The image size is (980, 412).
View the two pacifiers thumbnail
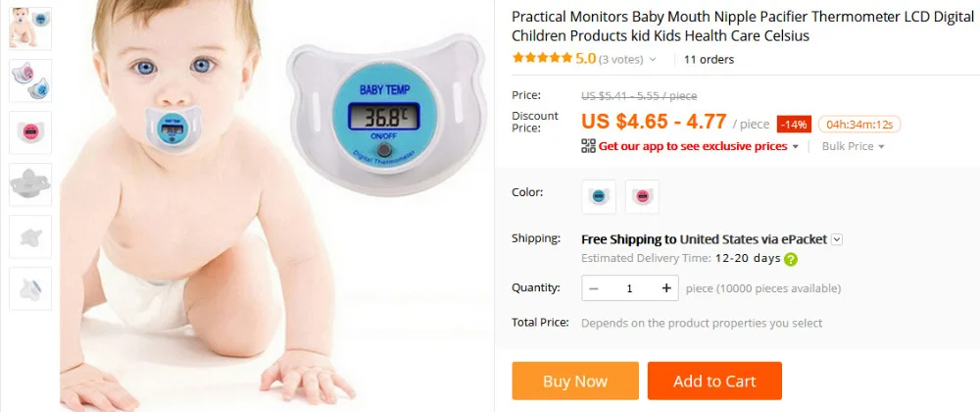click(30, 80)
